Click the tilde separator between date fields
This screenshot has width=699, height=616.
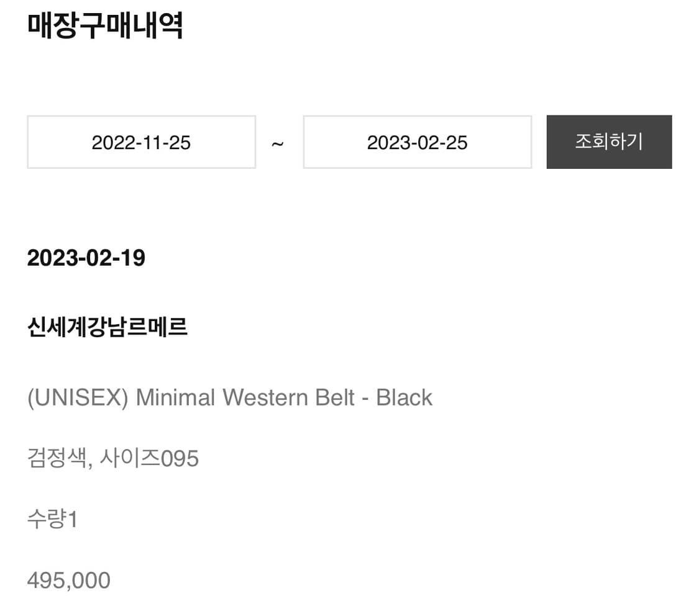pyautogui.click(x=279, y=144)
